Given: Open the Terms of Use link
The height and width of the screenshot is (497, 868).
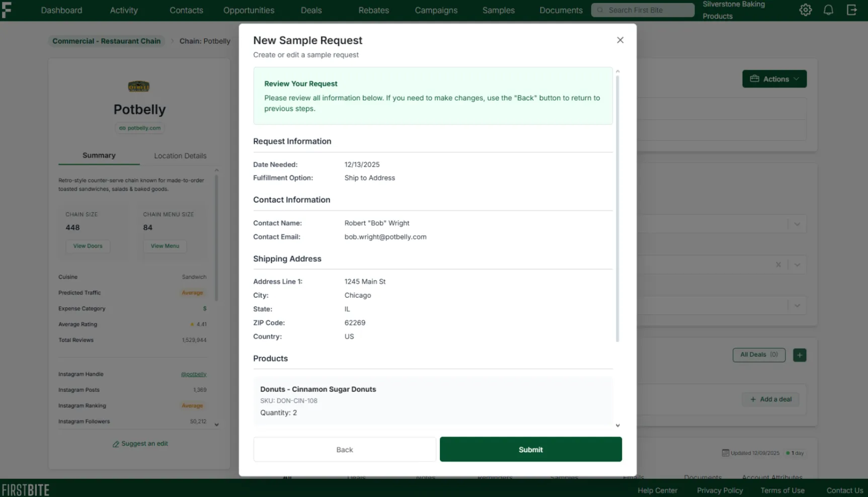Looking at the screenshot, I should pyautogui.click(x=782, y=490).
